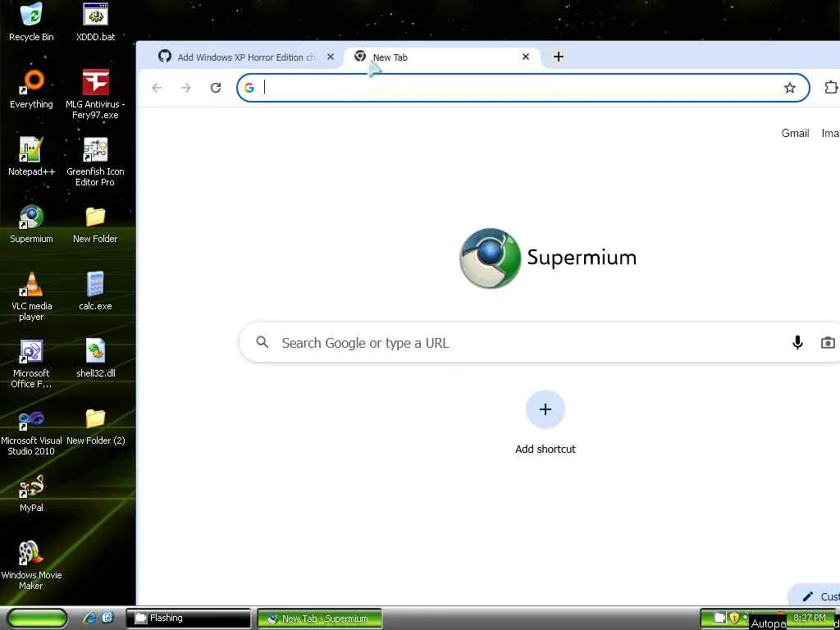Open the New Folder desktop folder
The width and height of the screenshot is (840, 630).
click(x=95, y=224)
